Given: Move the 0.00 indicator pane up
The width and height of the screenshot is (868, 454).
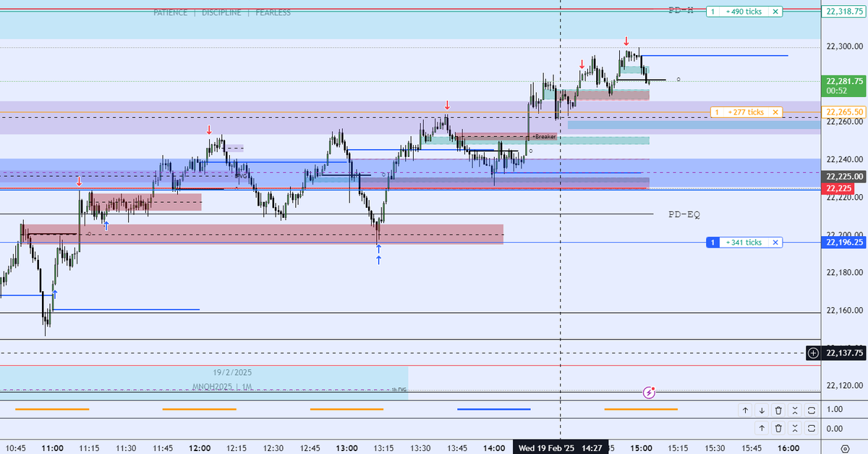Looking at the screenshot, I should click(x=762, y=428).
